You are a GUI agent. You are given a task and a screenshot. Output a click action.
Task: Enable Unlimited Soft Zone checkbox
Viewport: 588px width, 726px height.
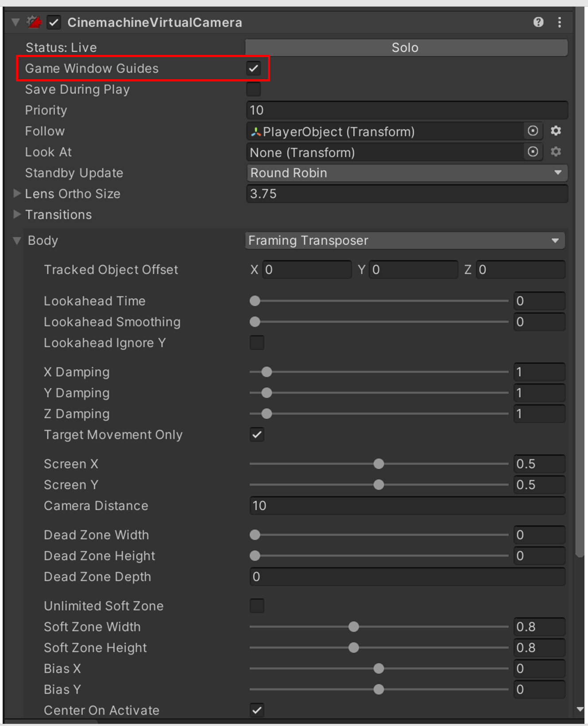click(x=257, y=606)
